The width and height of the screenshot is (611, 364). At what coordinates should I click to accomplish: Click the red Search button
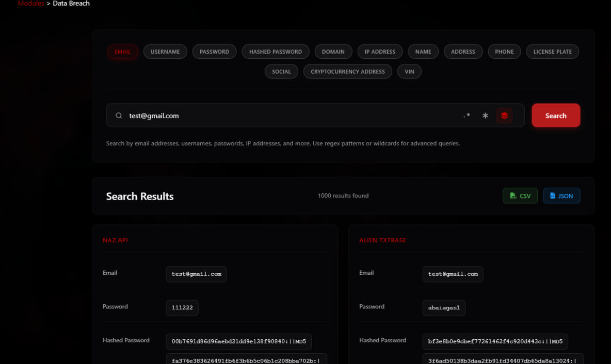point(556,115)
